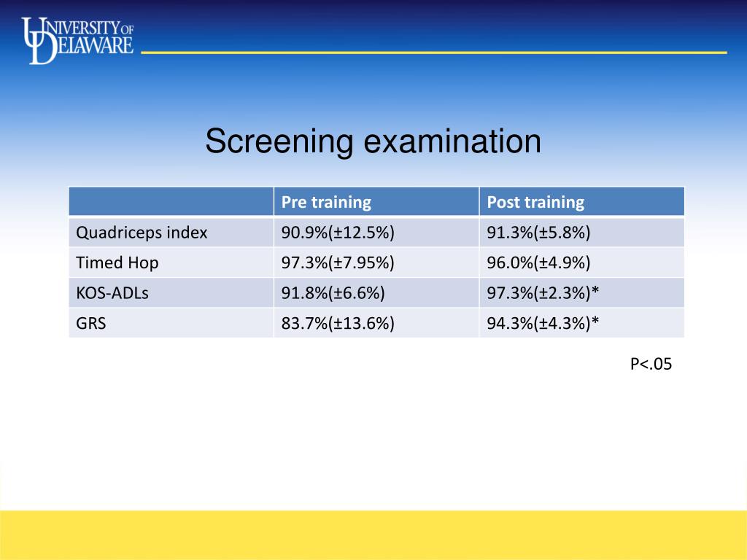The height and width of the screenshot is (560, 747).
Task: Select the 'P<.05' footnote text
Action: [651, 364]
